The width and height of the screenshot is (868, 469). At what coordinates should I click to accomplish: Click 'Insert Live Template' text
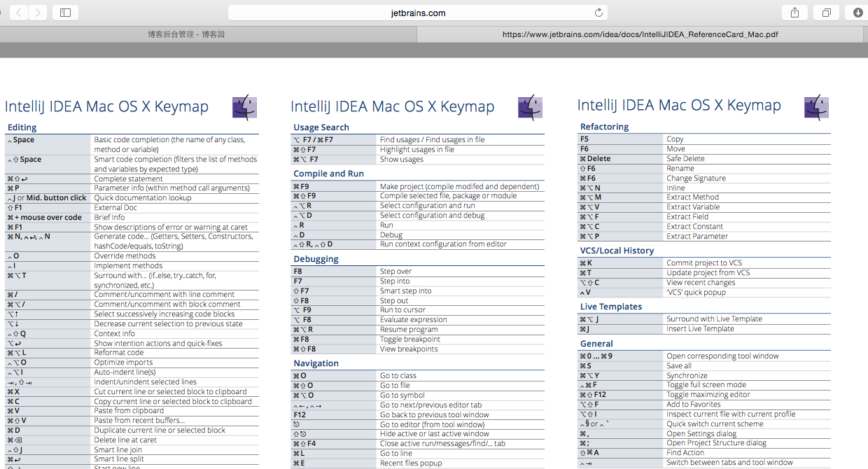pyautogui.click(x=700, y=329)
